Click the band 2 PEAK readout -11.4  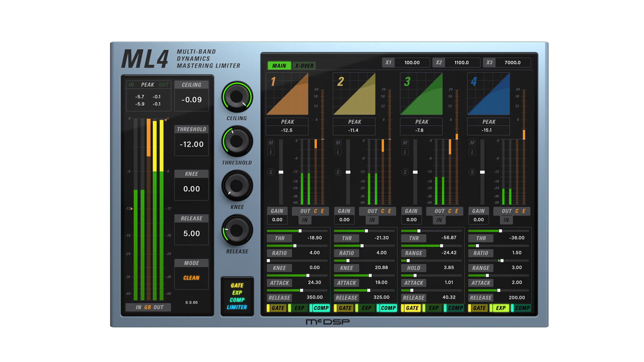(354, 130)
